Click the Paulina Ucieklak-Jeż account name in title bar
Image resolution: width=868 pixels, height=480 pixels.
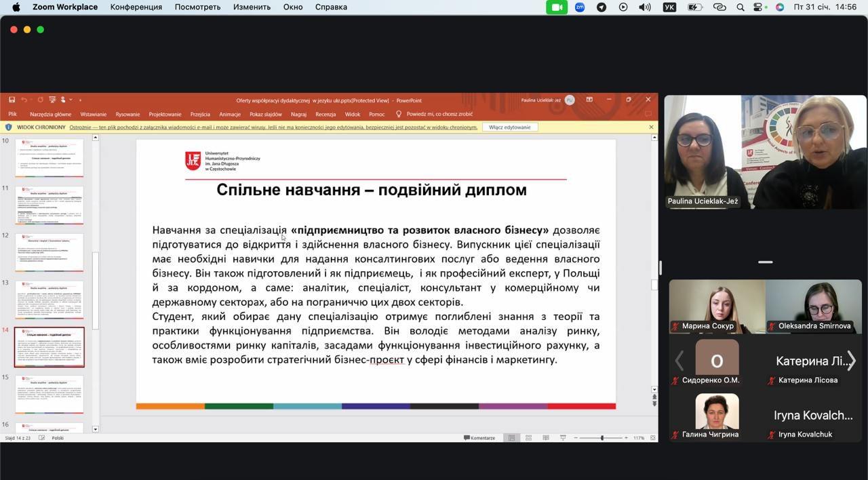pos(540,100)
